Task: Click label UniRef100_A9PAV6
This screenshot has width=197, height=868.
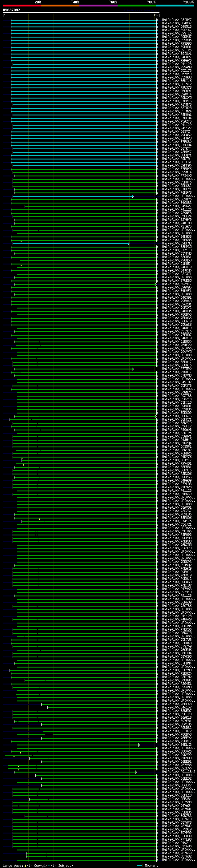Action: [x=177, y=61]
